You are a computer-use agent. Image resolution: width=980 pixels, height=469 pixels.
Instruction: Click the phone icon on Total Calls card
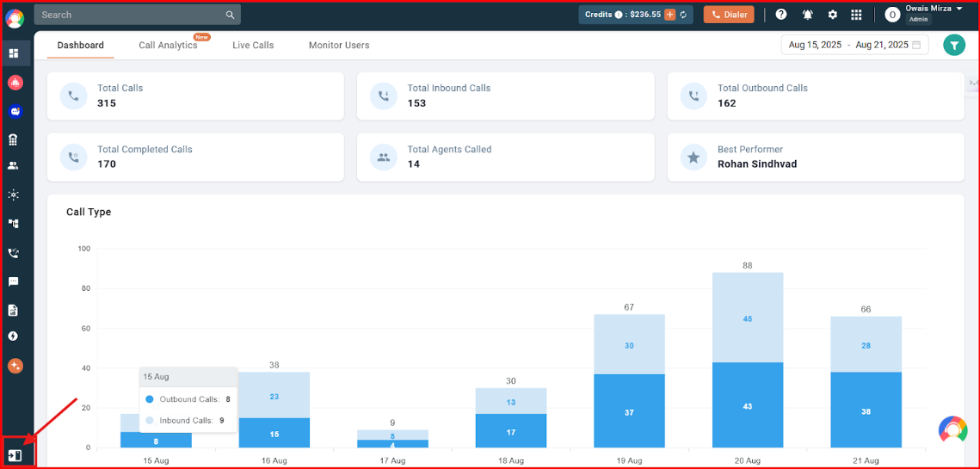point(74,96)
